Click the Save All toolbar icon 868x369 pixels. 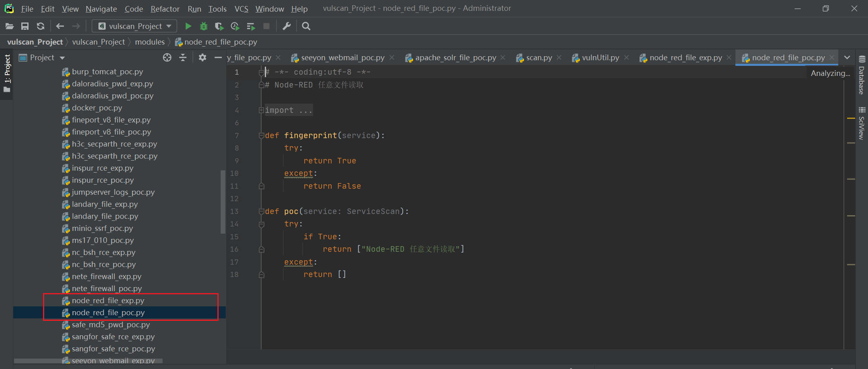coord(25,27)
